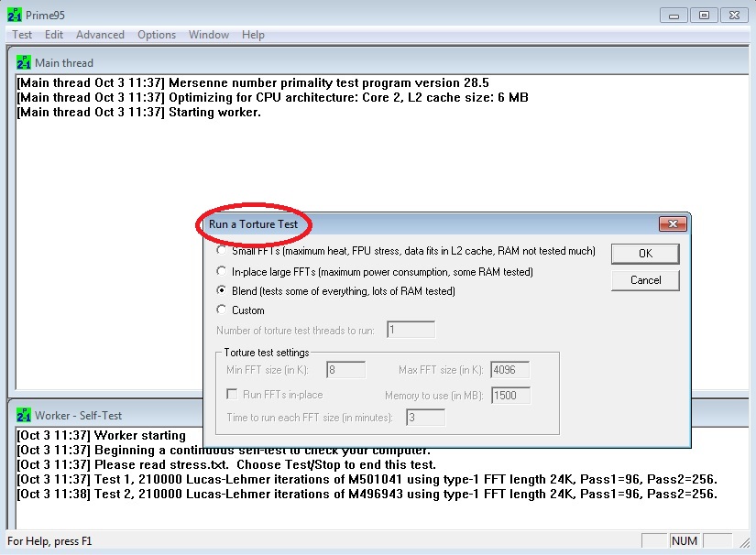Click the 'Starting worker.' log line
756x555 pixels.
coord(139,113)
